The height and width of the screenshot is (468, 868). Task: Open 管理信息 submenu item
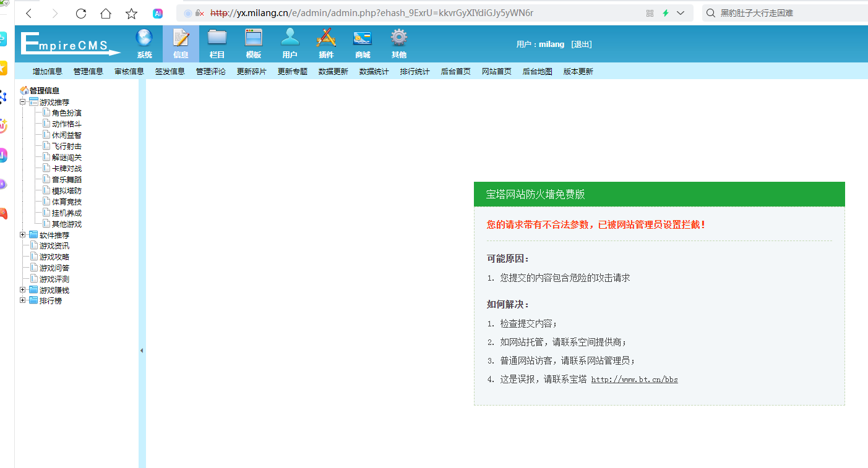(88, 72)
